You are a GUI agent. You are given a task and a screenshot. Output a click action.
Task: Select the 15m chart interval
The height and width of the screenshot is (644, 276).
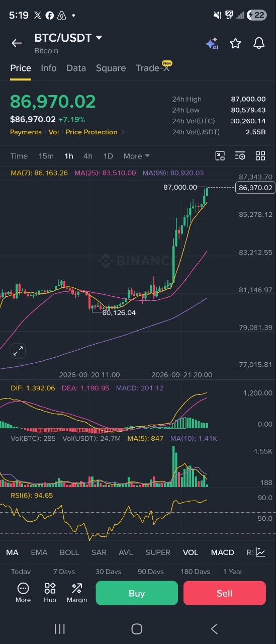click(46, 156)
